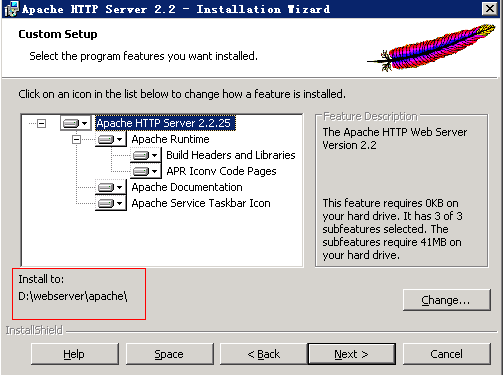Screen dimensions: 503x375
Task: Open dropdown icon for Build Headers and Libraries
Action: point(145,155)
